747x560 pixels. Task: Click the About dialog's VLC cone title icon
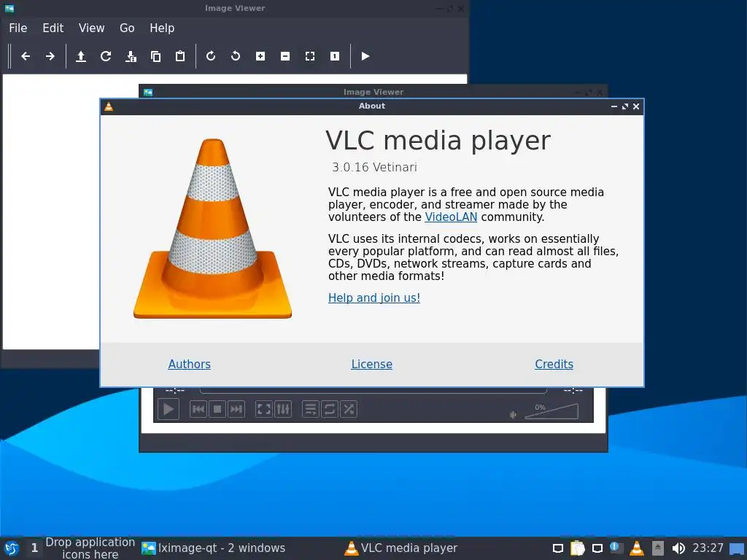(109, 106)
